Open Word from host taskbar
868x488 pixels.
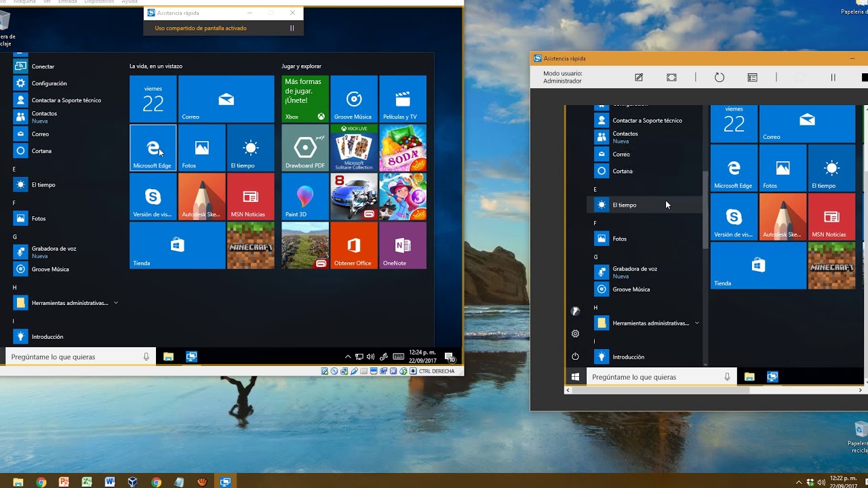[110, 482]
